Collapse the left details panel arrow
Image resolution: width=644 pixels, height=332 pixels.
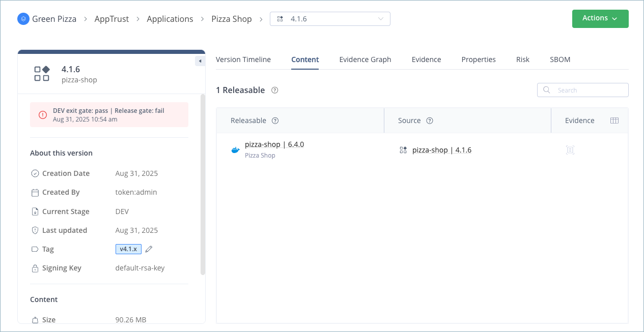(x=200, y=61)
